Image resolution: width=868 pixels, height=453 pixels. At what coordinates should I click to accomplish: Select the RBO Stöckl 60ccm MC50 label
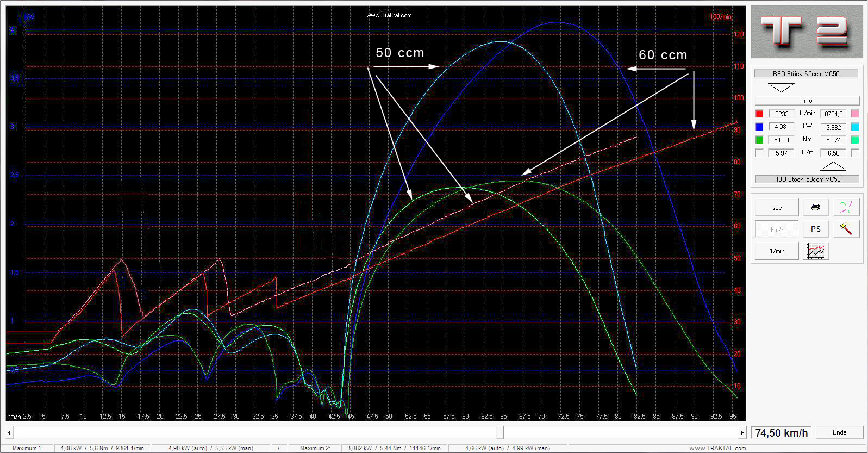[806, 73]
